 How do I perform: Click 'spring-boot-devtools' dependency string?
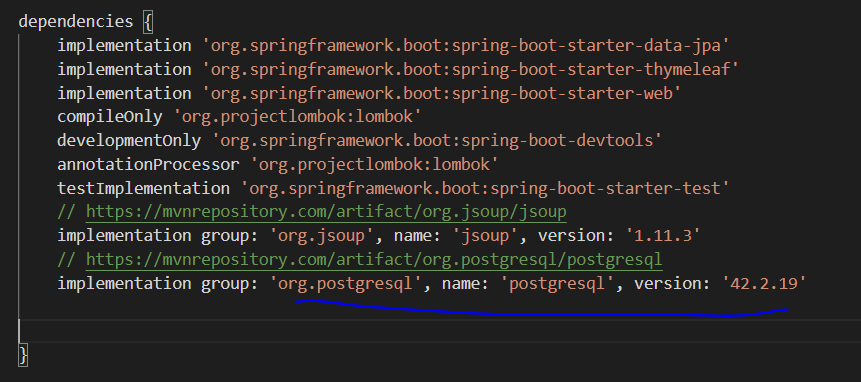(x=437, y=141)
